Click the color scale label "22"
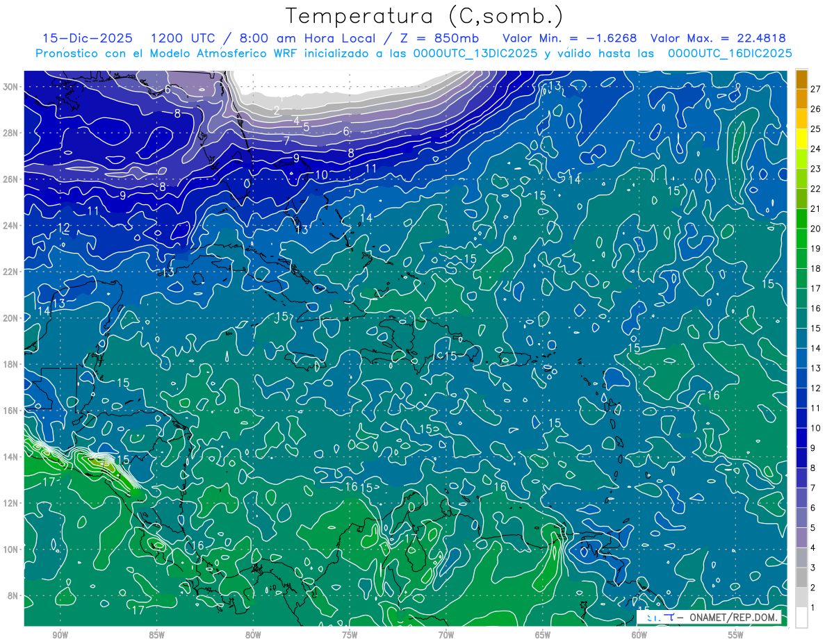The width and height of the screenshot is (834, 644). click(x=815, y=188)
